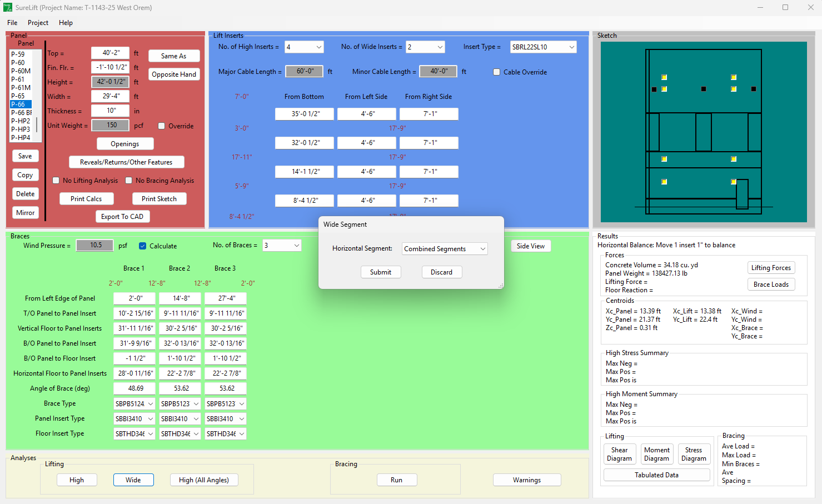Screen dimensions: 822x504
Task: Click the SureLift app icon in title bar
Action: [8, 8]
